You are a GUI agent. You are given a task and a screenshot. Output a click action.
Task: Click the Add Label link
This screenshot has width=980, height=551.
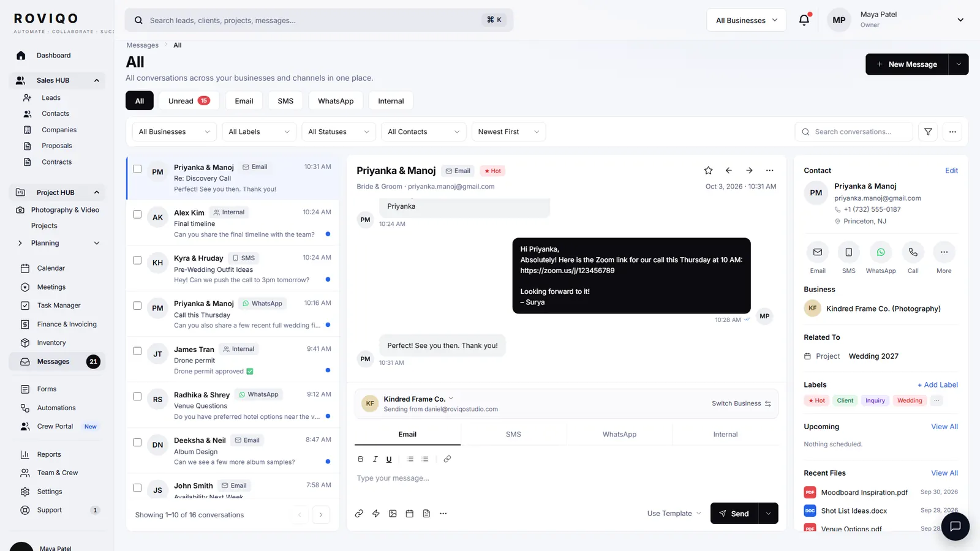pos(937,384)
